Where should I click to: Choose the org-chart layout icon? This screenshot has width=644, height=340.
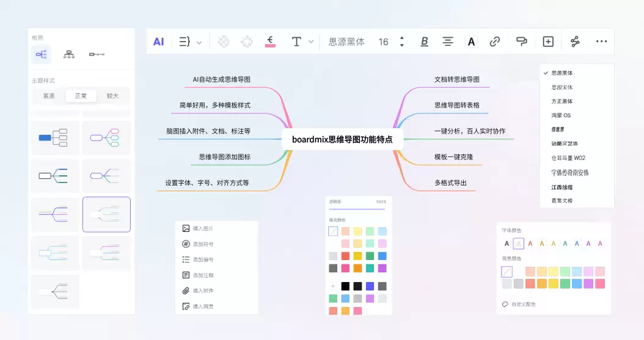[68, 54]
